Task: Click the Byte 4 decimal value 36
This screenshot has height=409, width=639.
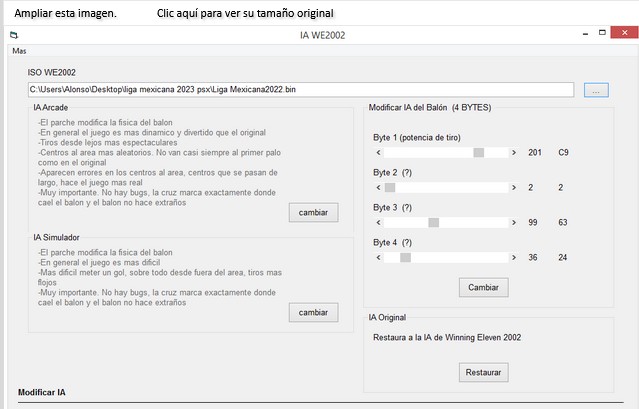Action: coord(533,257)
